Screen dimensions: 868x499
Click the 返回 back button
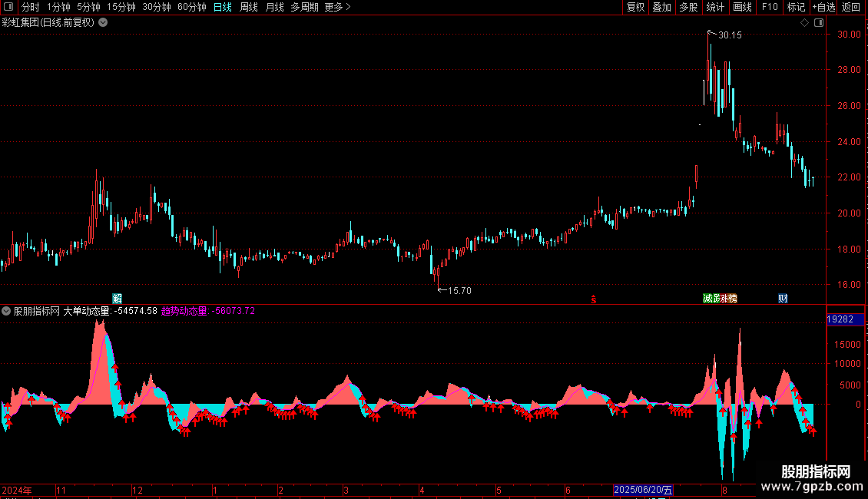[x=851, y=7]
